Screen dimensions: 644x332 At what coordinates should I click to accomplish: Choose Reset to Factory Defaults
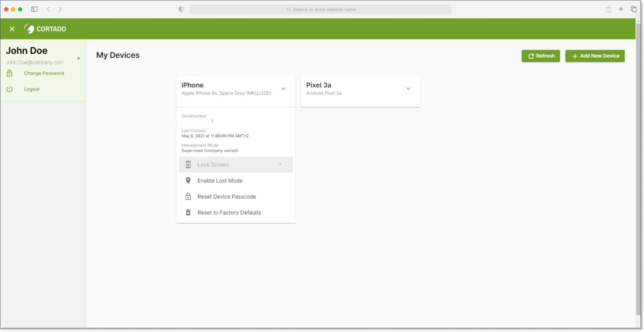coord(236,213)
